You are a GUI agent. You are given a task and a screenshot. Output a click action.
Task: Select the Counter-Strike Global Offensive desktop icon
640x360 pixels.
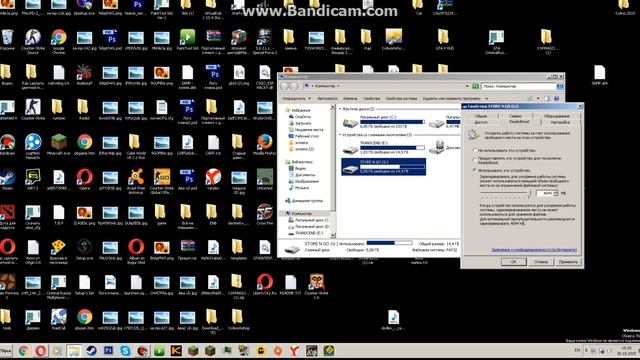click(162, 182)
